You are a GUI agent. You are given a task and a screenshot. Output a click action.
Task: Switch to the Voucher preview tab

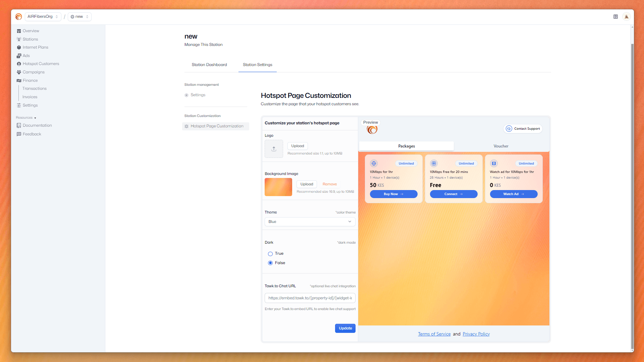click(x=501, y=146)
